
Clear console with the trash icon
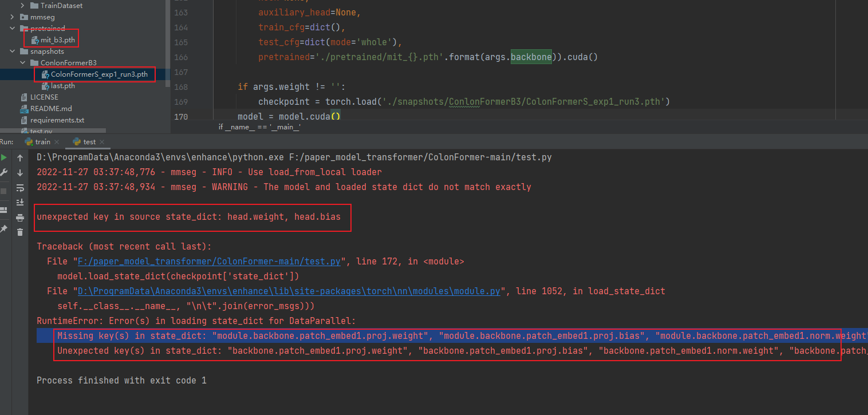[20, 232]
